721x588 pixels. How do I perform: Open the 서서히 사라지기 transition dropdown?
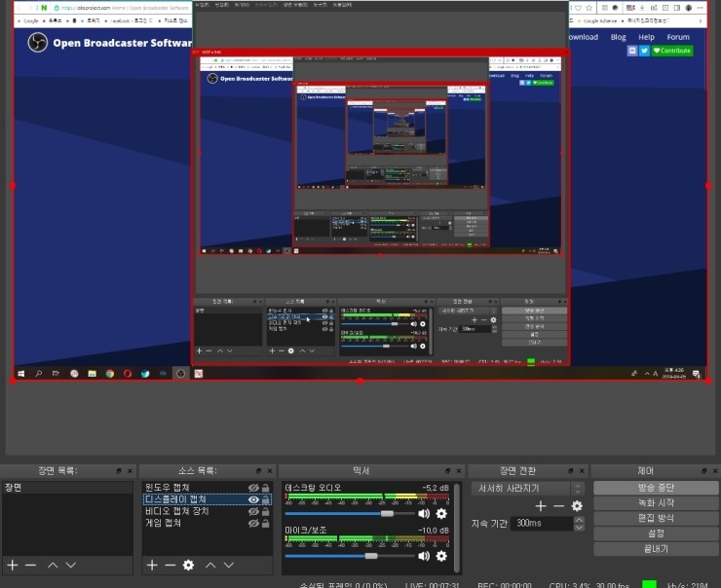coord(528,489)
